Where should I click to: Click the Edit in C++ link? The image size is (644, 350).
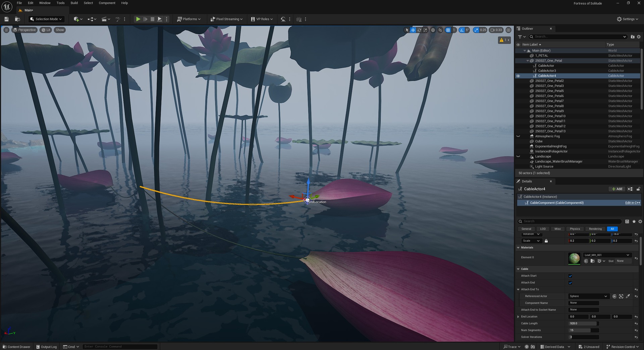pos(633,203)
